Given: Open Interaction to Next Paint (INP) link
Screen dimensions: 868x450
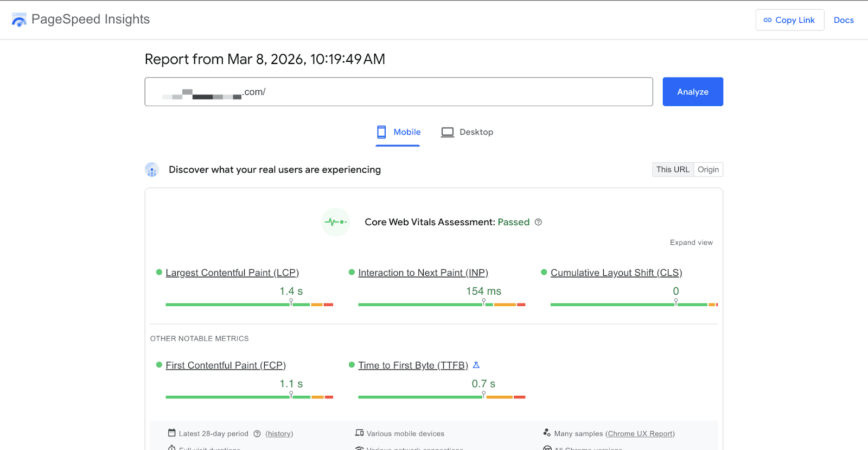Looking at the screenshot, I should coord(423,272).
